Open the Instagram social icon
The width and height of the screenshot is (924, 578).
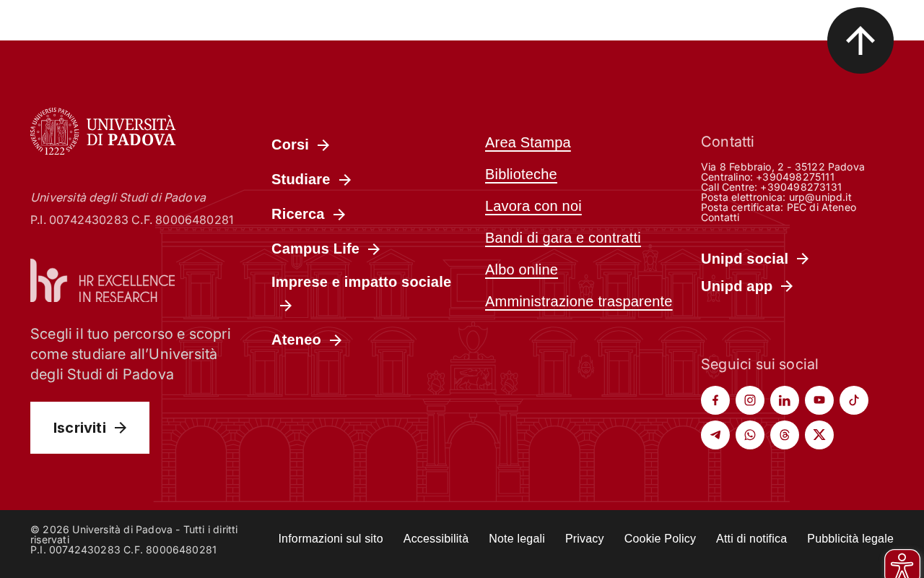750,400
